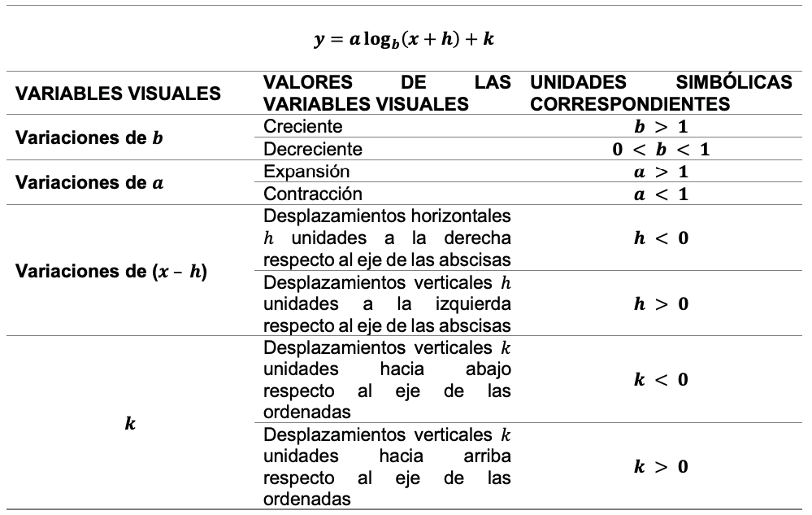Select the 'Expansión' cell
812x515 pixels.
(x=307, y=172)
